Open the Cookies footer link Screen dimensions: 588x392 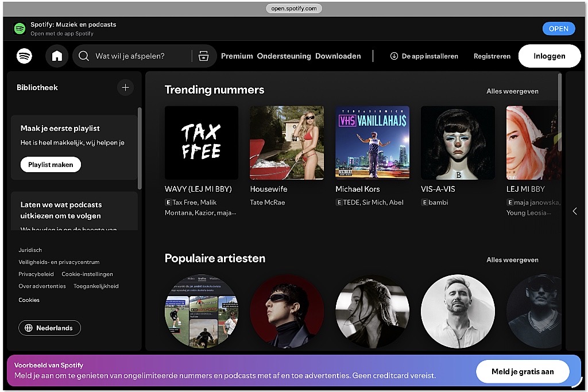29,300
